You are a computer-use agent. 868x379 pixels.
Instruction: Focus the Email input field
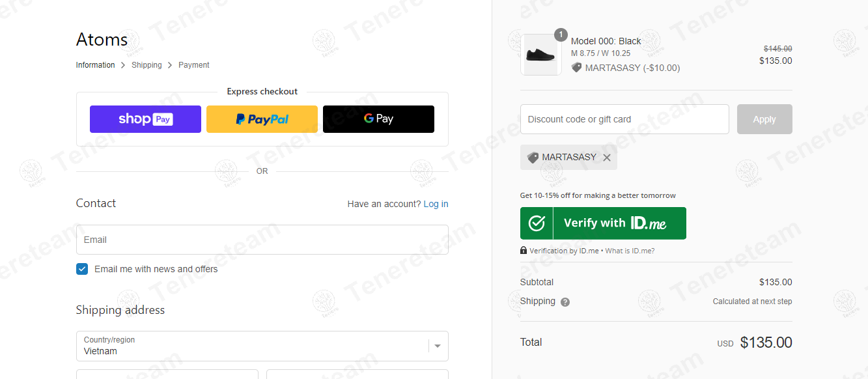click(262, 240)
